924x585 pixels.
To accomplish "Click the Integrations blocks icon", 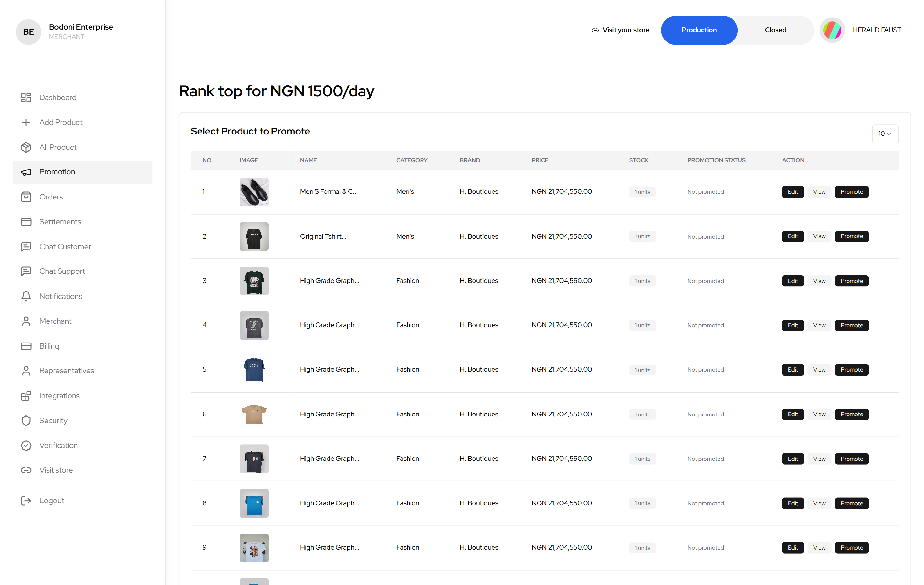I will click(26, 395).
